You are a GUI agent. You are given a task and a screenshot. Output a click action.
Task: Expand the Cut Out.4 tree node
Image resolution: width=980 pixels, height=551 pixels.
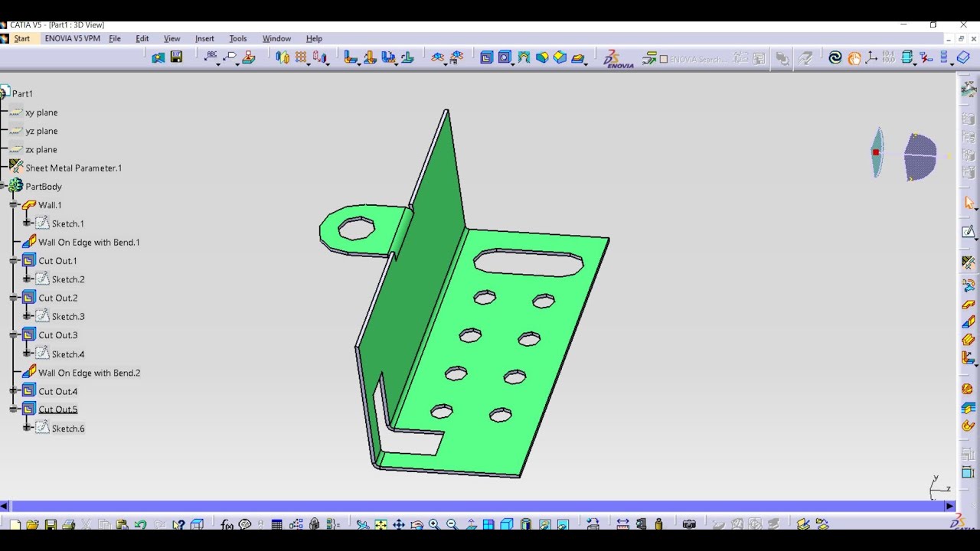[14, 391]
